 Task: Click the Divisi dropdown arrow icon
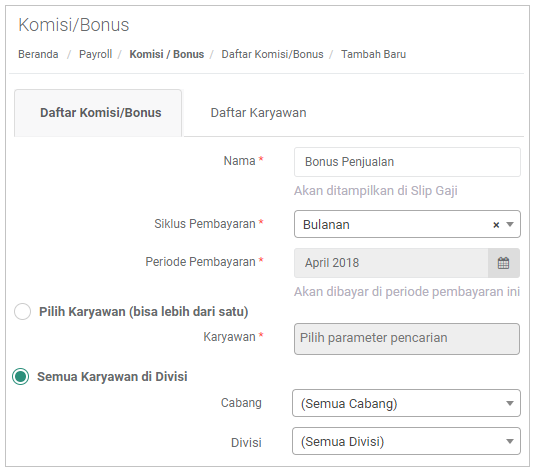point(510,441)
